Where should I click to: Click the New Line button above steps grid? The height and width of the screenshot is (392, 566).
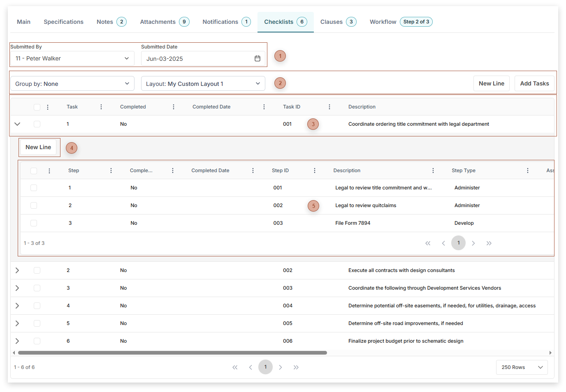pyautogui.click(x=39, y=147)
